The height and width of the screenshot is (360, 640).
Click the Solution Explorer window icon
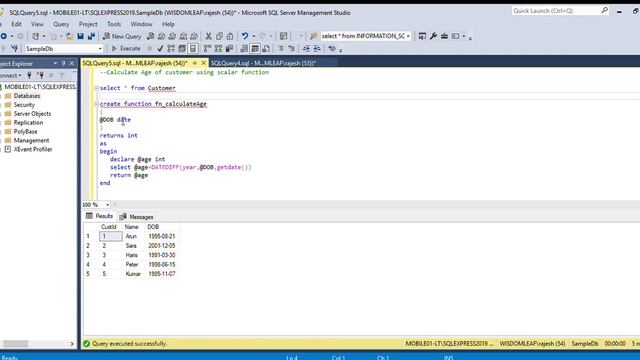pyautogui.click(x=422, y=36)
